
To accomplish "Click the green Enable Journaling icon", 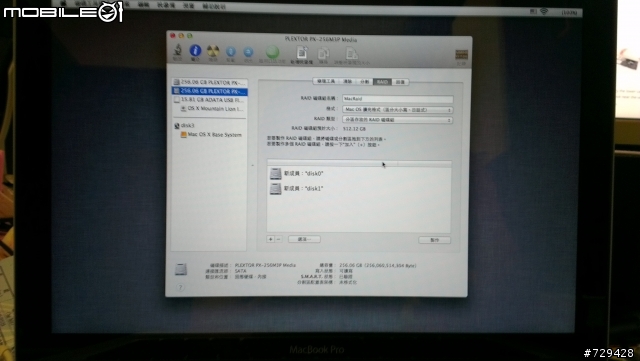I will 272,52.
